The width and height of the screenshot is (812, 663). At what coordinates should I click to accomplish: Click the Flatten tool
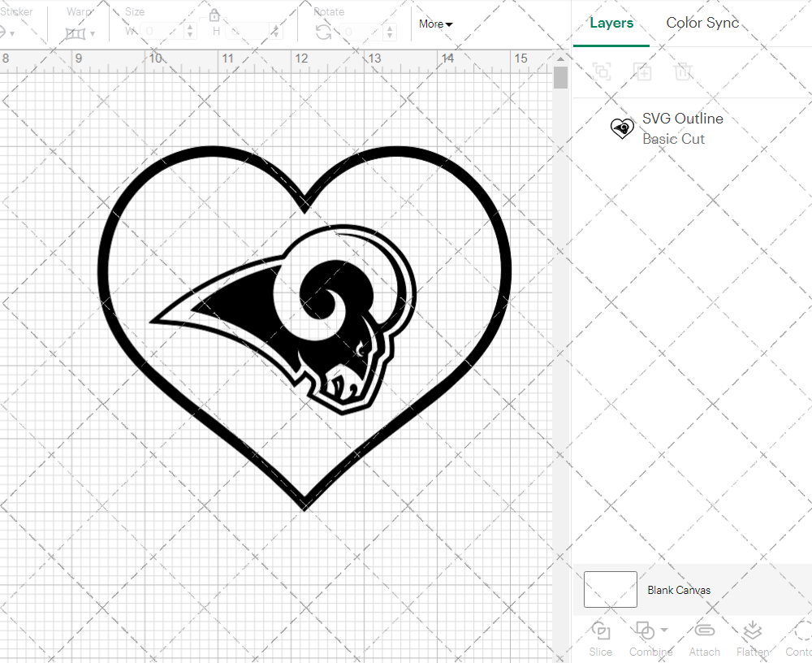[x=753, y=639]
